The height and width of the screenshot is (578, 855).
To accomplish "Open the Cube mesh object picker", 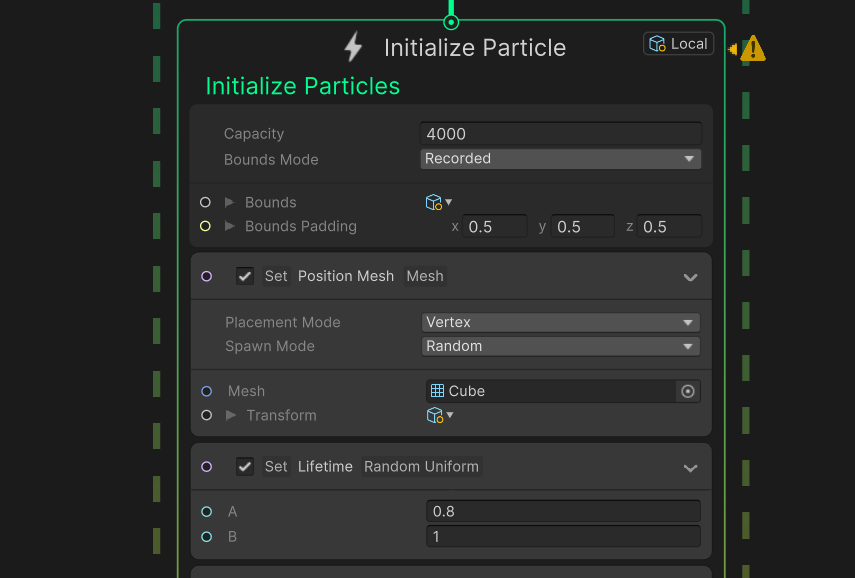I will 688,391.
